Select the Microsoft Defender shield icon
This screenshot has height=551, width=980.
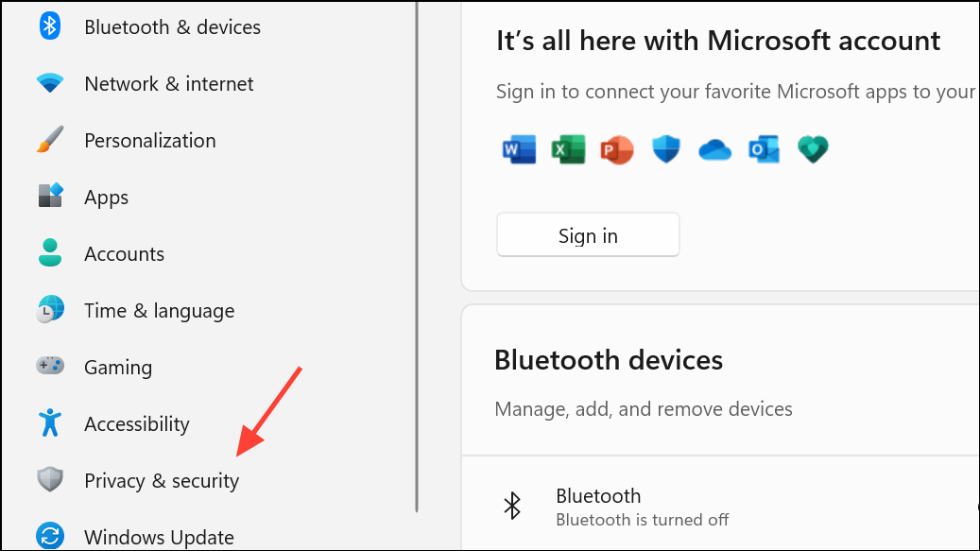(x=666, y=148)
